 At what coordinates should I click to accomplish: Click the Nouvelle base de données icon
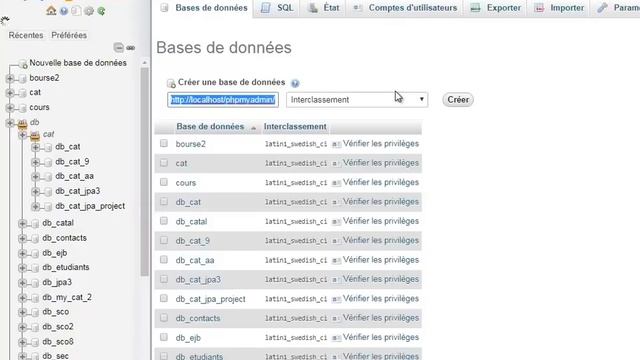[23, 63]
